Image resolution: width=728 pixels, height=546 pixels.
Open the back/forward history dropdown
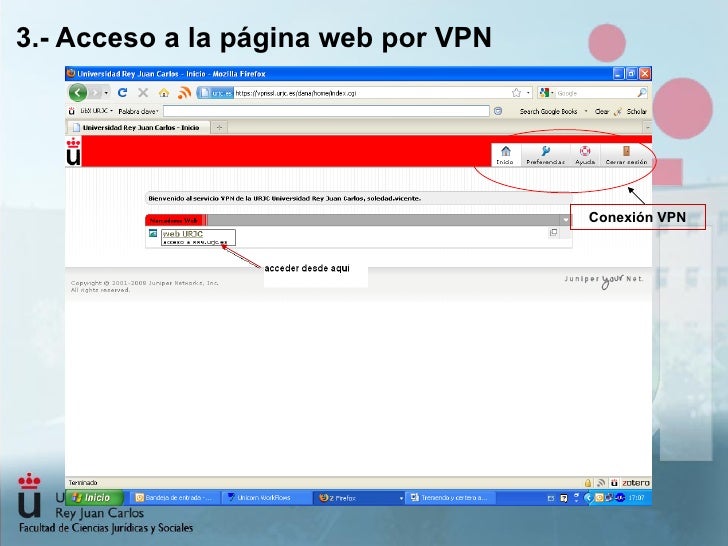pyautogui.click(x=106, y=93)
